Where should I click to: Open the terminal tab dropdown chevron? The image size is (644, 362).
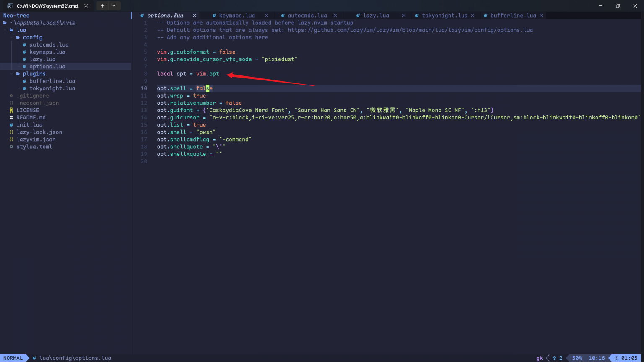pos(113,6)
